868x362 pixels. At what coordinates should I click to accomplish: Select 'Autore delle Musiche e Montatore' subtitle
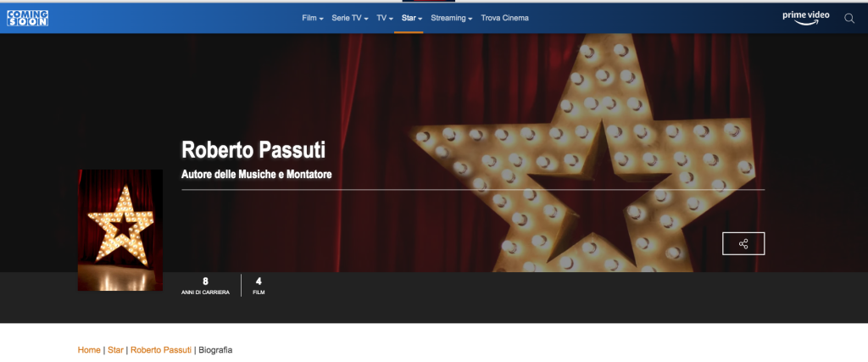coord(257,175)
